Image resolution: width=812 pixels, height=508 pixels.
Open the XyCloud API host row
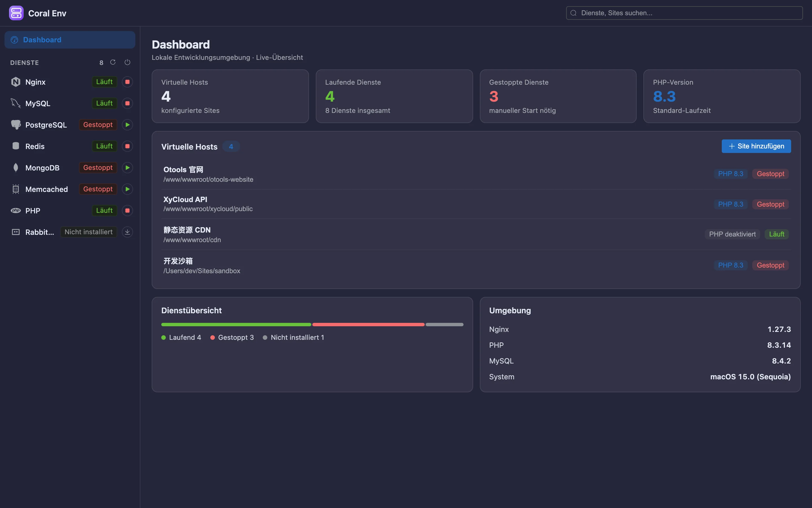(x=476, y=204)
